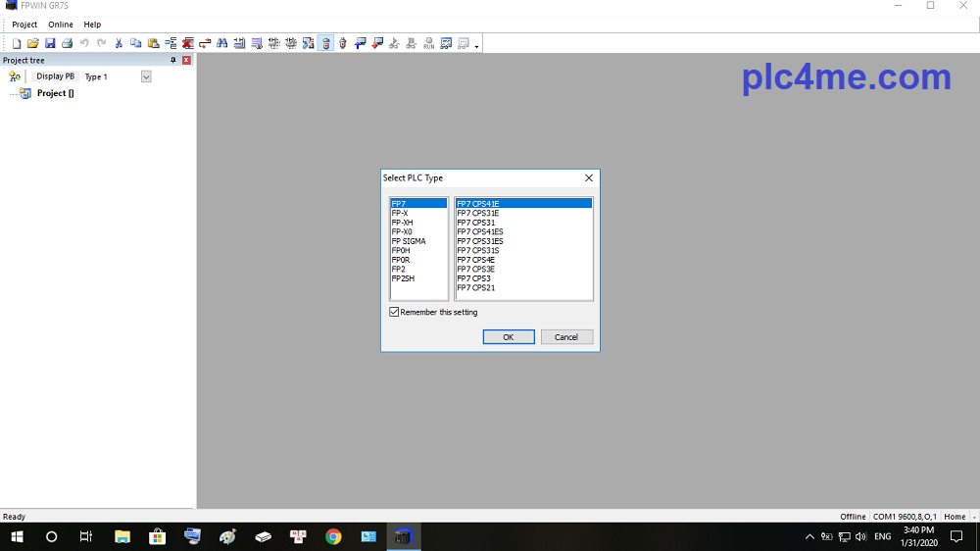Open the Project menu
980x551 pixels.
[24, 25]
